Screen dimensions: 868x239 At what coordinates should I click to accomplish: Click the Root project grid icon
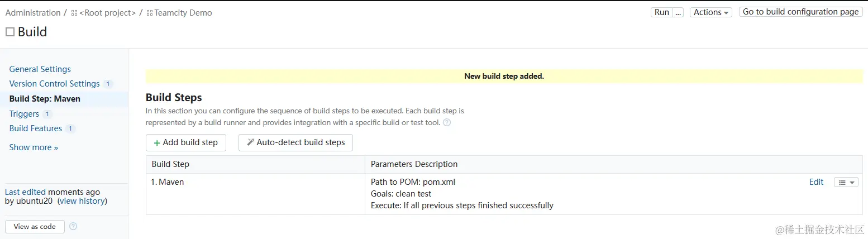pos(74,13)
